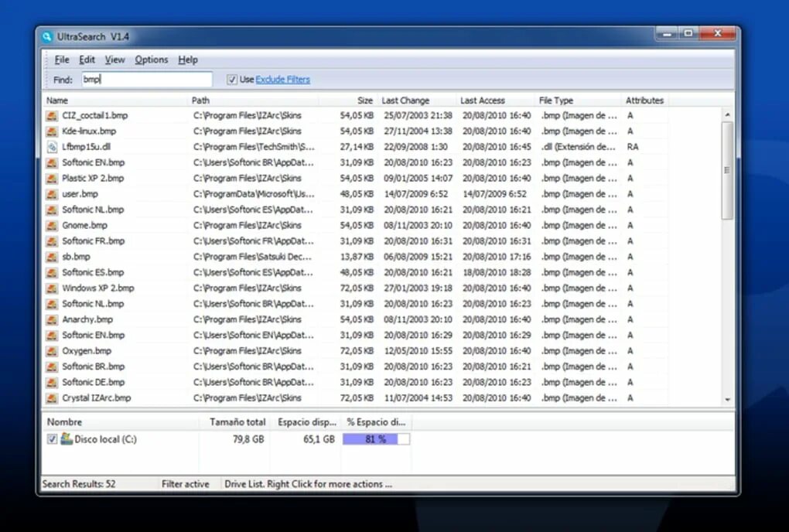Click the 13,87 KB size cell
789x532 pixels.
click(357, 257)
